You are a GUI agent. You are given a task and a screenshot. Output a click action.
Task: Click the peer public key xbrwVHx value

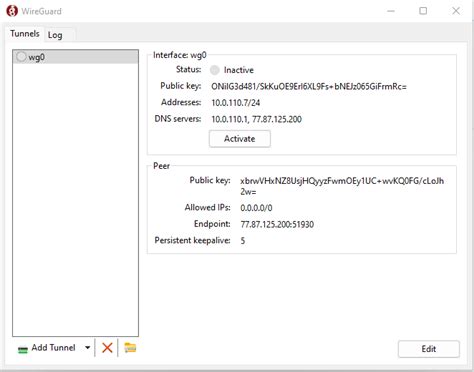tap(342, 186)
